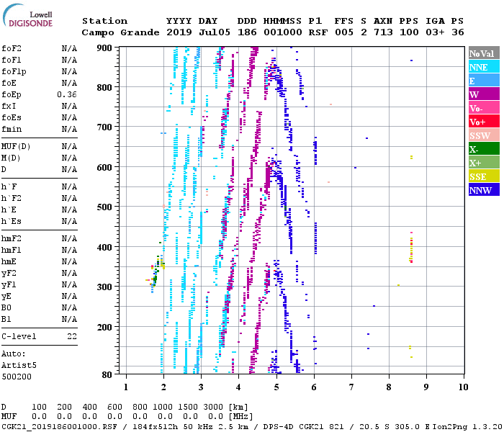The width and height of the screenshot is (504, 432).
Task: Click the 5 MHz frequency axis label
Action: click(276, 387)
